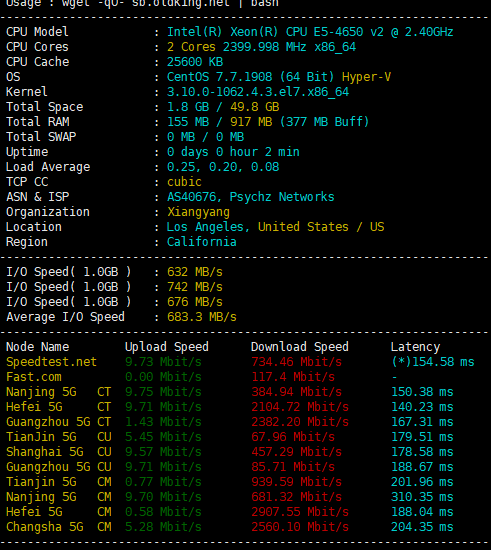The image size is (491, 550).
Task: Select the Total RAM usage value
Action: [x=268, y=122]
